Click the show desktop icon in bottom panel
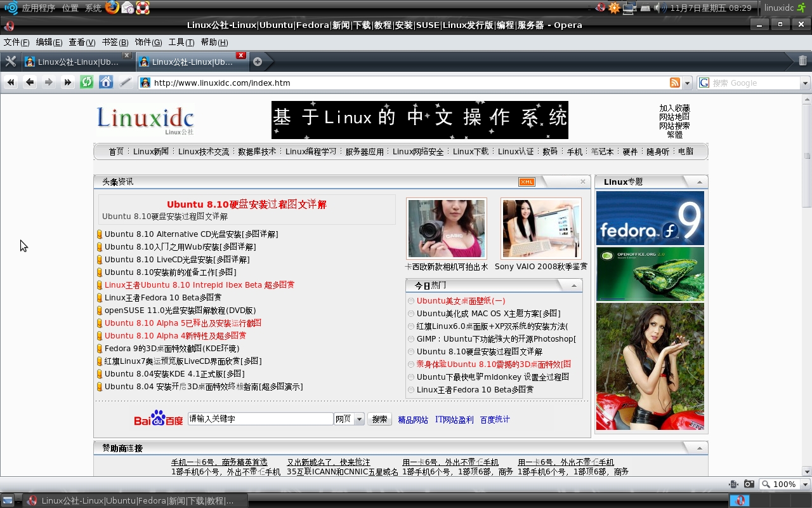This screenshot has width=812, height=508. click(x=8, y=500)
